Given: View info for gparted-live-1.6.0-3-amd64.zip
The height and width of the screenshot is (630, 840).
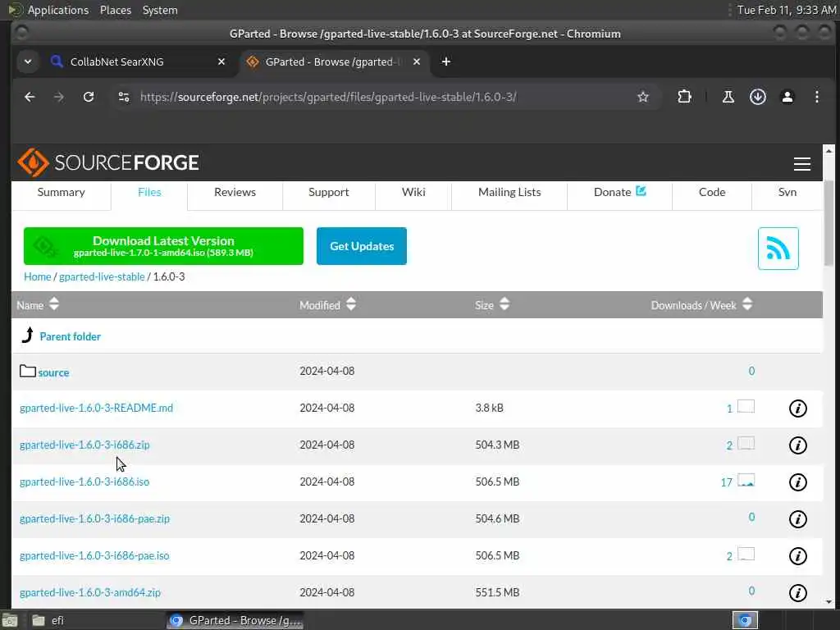Looking at the screenshot, I should [x=797, y=593].
